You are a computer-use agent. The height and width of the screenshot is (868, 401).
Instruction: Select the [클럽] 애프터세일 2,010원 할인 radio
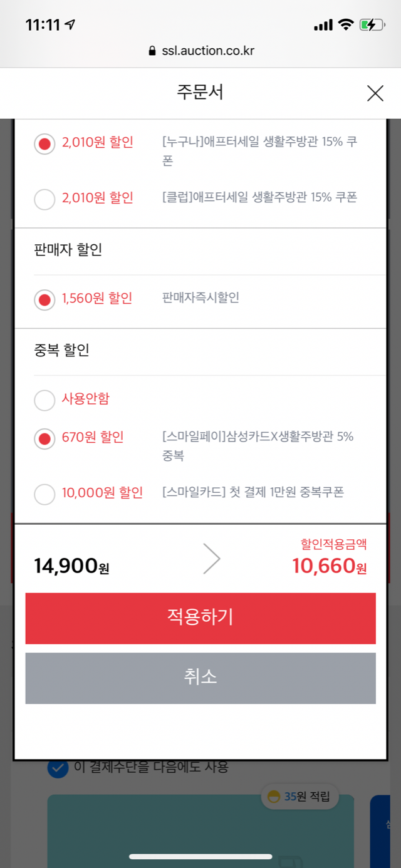[44, 199]
